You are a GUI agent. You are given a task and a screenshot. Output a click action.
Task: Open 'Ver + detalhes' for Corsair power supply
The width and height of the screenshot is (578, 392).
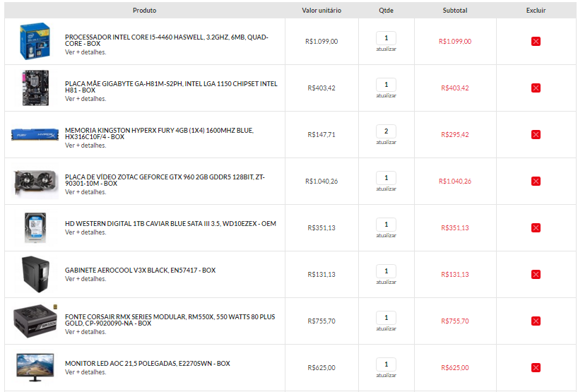pyautogui.click(x=85, y=332)
